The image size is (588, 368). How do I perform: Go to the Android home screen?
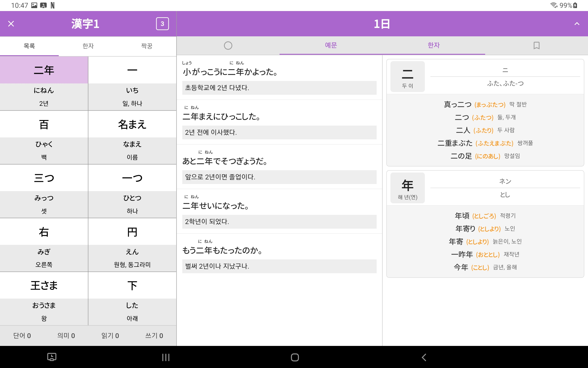[x=295, y=357]
